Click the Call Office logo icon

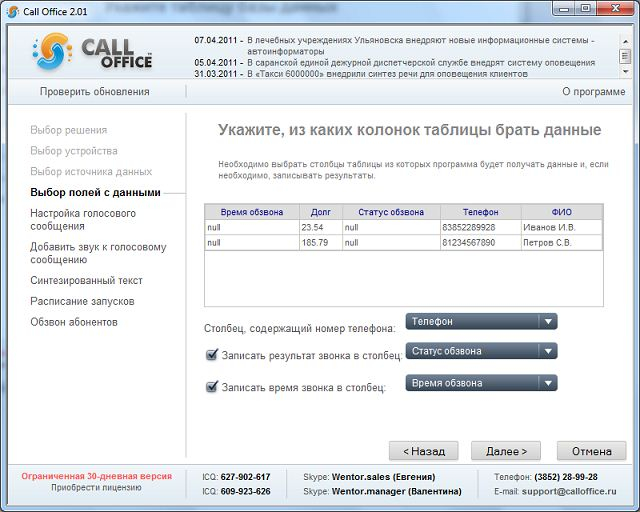(52, 51)
